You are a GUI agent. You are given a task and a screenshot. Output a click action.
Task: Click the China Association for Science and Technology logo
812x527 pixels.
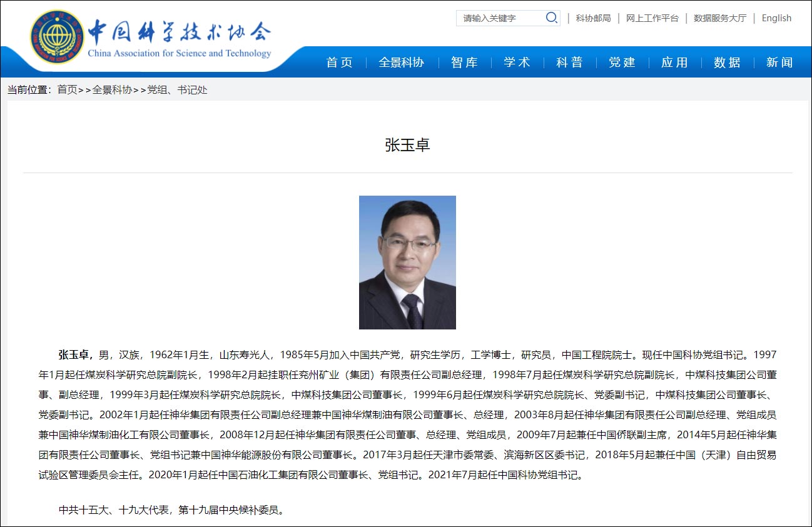(150, 30)
